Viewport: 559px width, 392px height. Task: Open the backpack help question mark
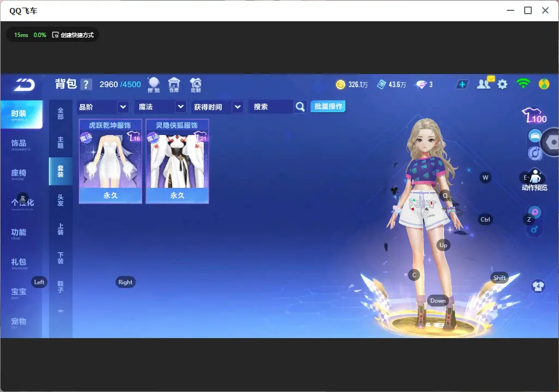pos(86,85)
